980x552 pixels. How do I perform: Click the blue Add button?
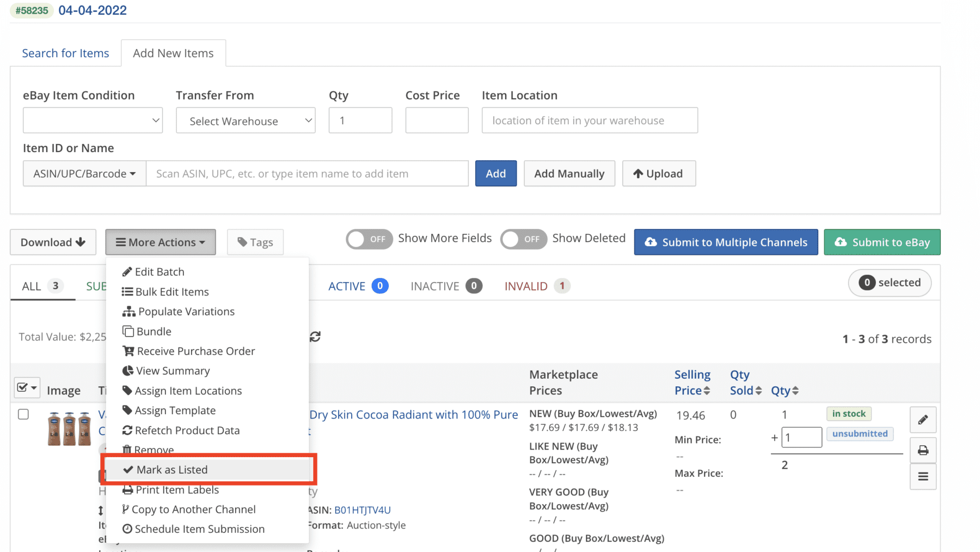[x=495, y=173]
